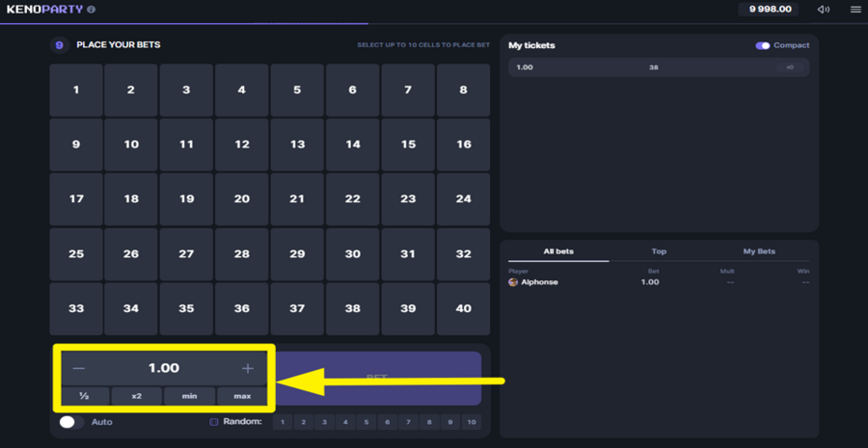Place the bet with BET button
The image size is (868, 448).
coord(377,379)
